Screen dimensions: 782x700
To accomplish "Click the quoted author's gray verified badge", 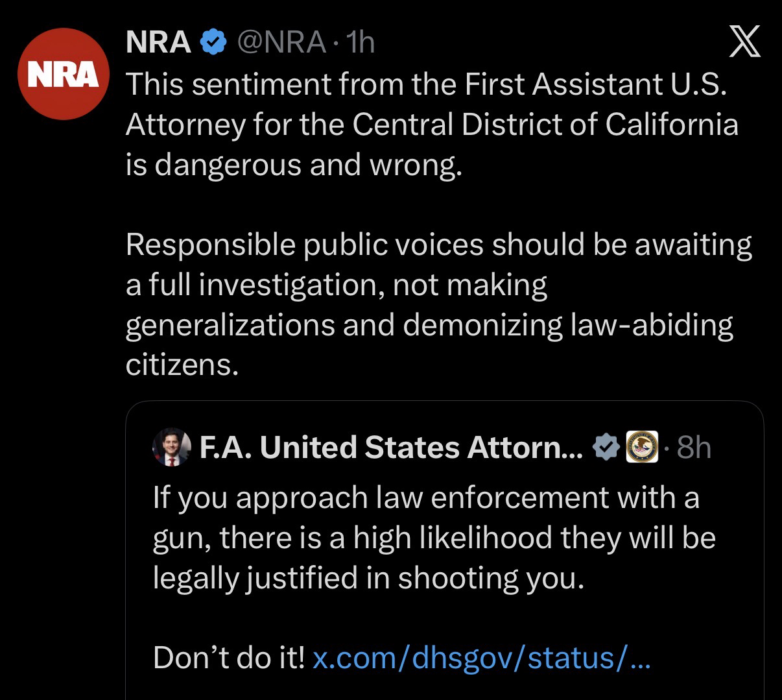I will point(606,448).
